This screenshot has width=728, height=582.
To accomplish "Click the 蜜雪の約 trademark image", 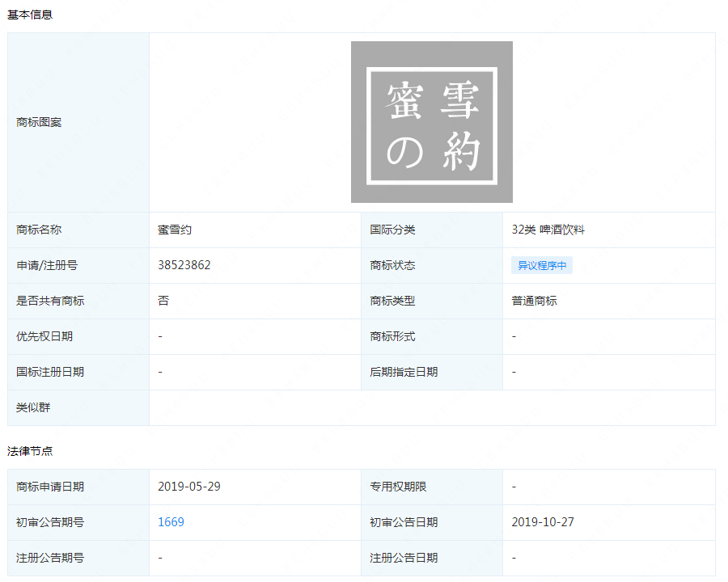I will (x=432, y=122).
